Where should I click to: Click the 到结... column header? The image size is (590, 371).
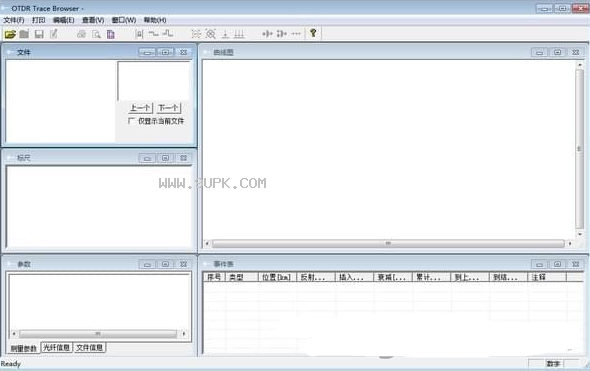tap(508, 277)
